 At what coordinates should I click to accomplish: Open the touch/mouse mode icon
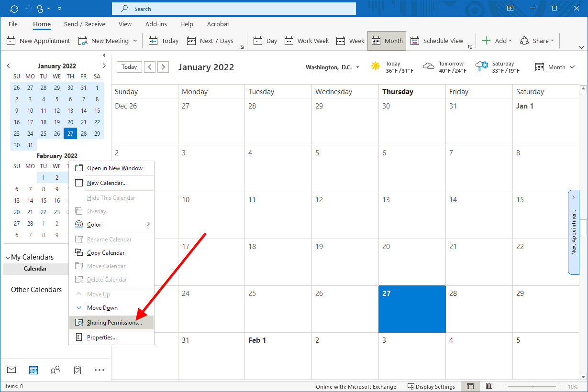(x=41, y=9)
